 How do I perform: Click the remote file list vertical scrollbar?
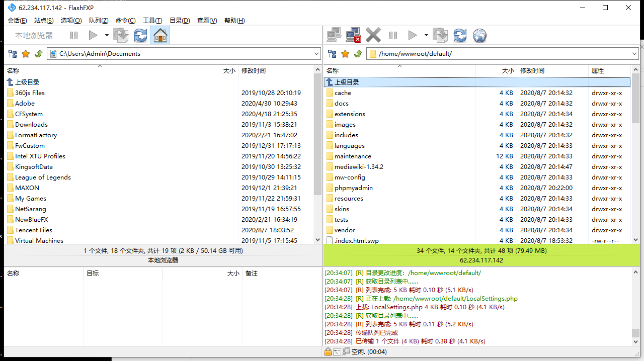coord(635,151)
